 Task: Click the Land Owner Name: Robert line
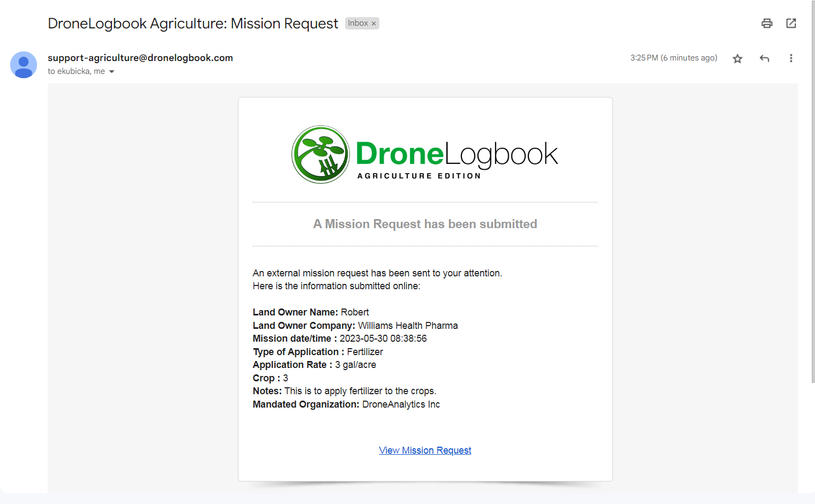coord(311,312)
